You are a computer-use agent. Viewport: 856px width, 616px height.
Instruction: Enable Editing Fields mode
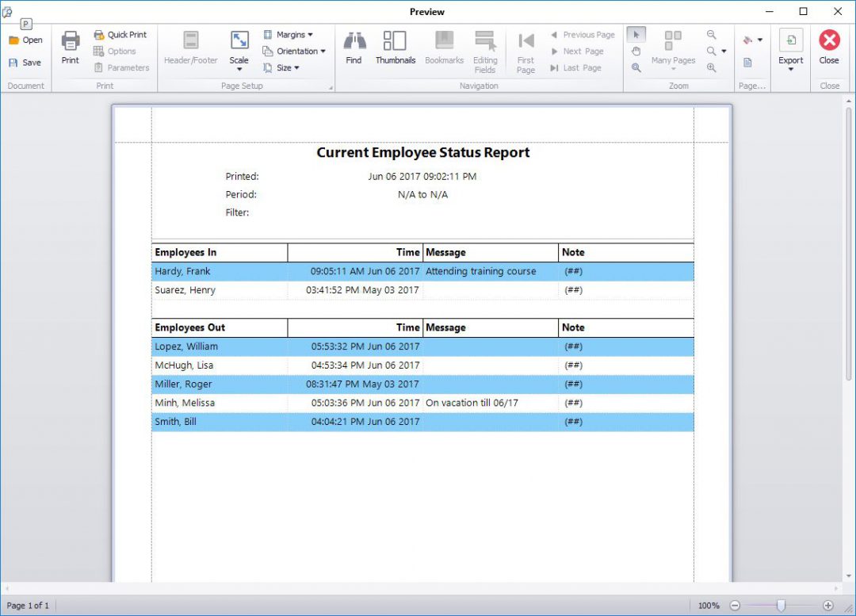[x=485, y=48]
